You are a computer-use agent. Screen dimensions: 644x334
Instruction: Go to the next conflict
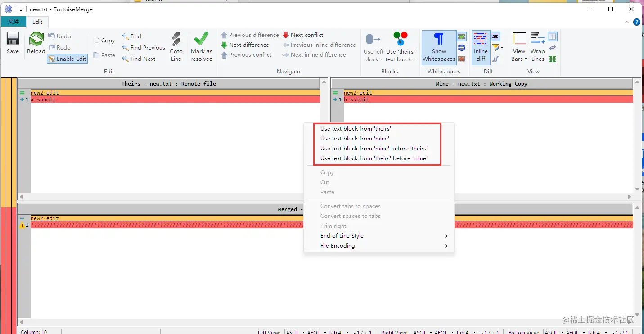(303, 35)
